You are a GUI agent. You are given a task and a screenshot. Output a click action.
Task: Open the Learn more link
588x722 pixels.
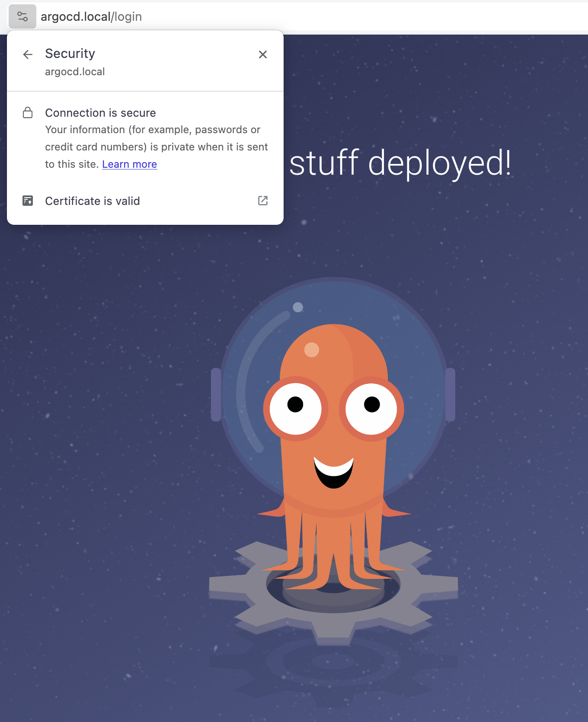click(x=129, y=164)
